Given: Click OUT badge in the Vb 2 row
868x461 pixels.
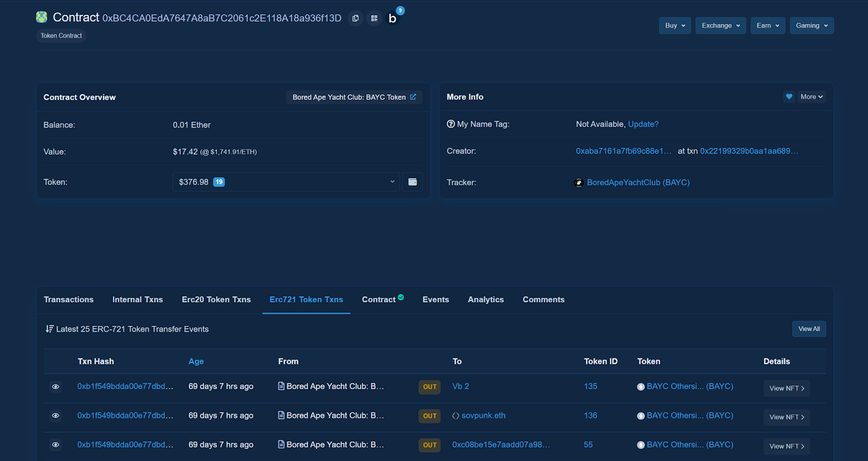Looking at the screenshot, I should coord(430,387).
